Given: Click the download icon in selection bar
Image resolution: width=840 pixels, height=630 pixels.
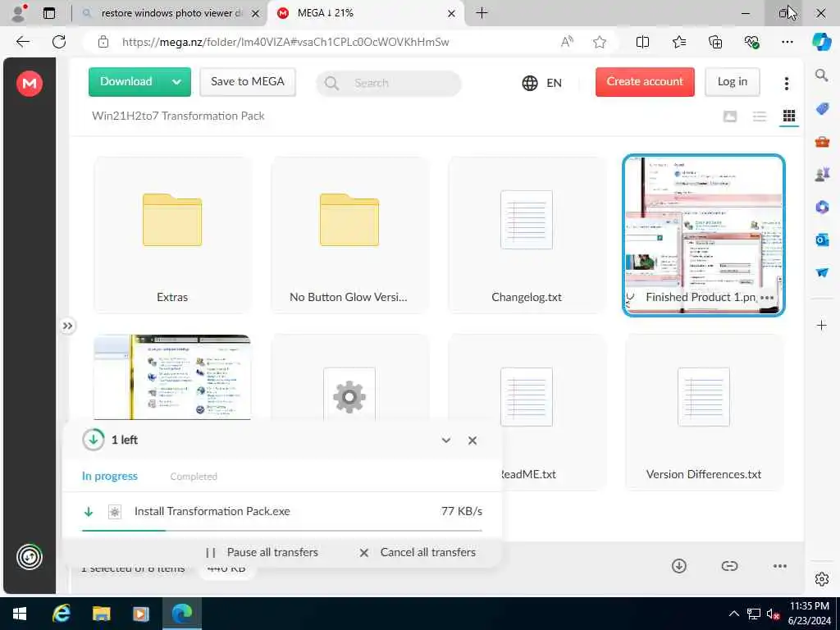Looking at the screenshot, I should [x=678, y=566].
